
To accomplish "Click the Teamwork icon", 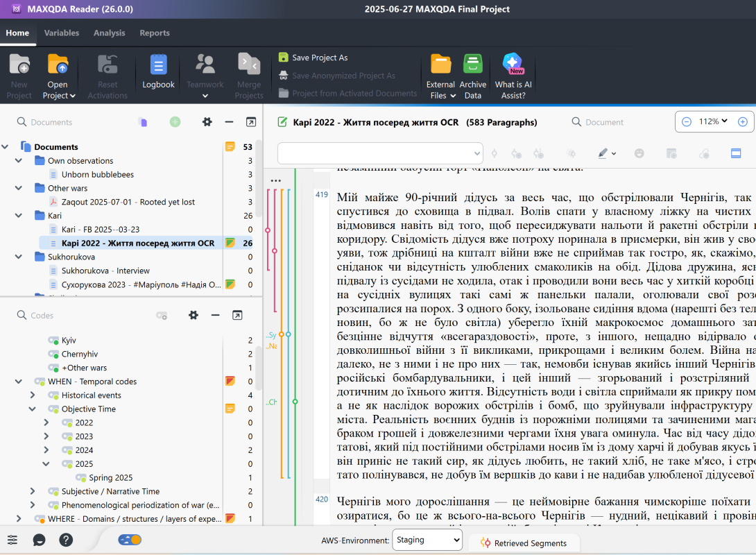I will click(205, 65).
